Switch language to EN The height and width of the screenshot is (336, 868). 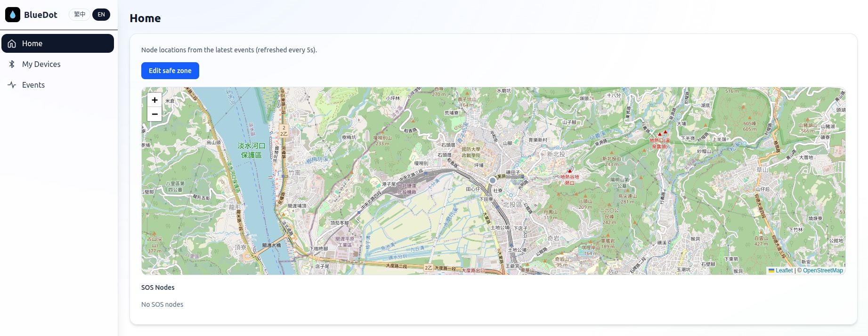101,15
